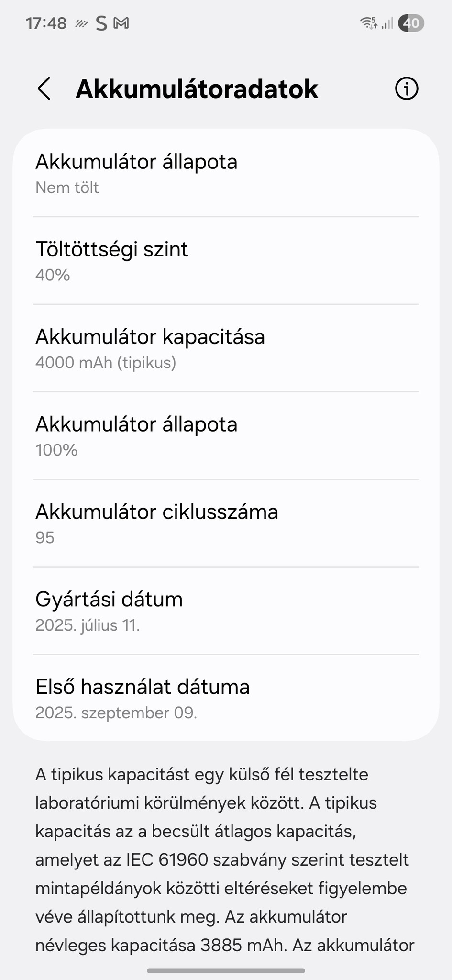Open the info icon in header
This screenshot has width=452, height=980.
click(407, 89)
